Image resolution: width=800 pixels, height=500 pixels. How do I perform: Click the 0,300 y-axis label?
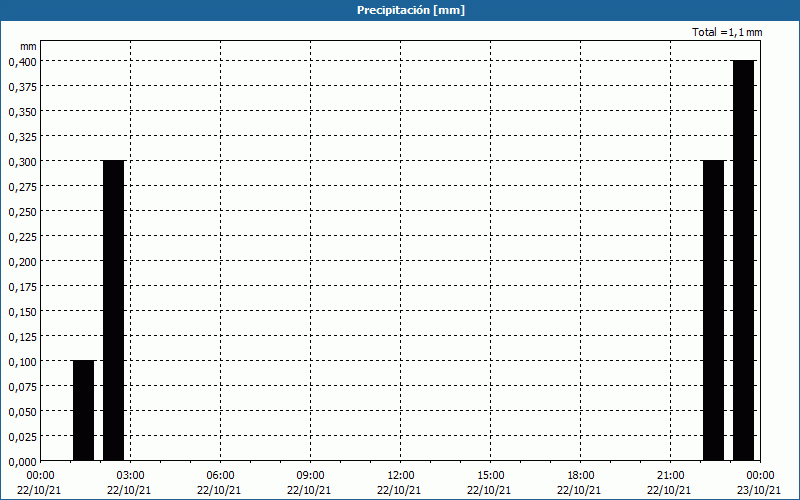coord(22,162)
